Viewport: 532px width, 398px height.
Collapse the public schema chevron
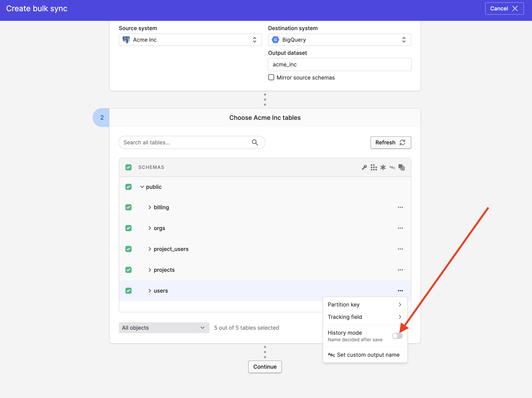[142, 187]
